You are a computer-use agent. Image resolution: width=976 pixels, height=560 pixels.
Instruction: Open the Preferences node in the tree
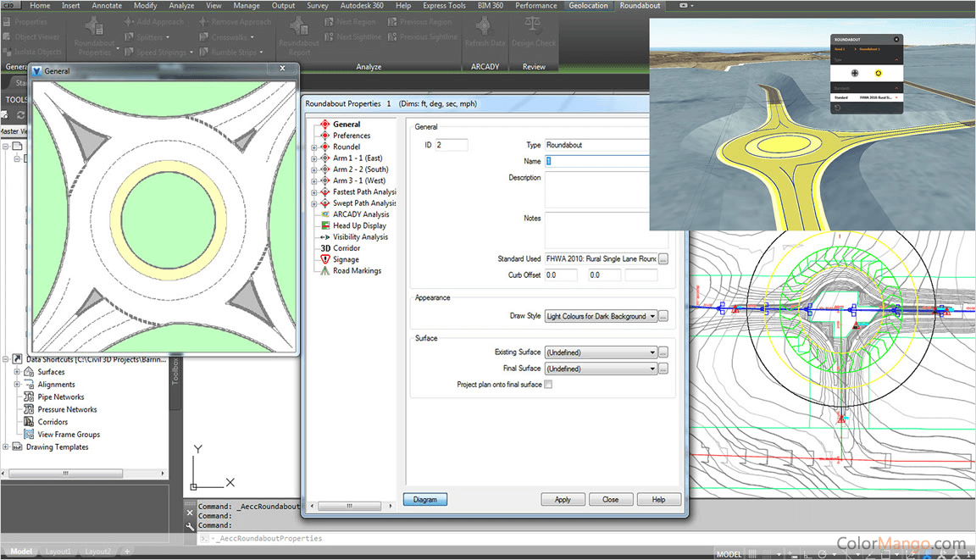[x=351, y=136]
